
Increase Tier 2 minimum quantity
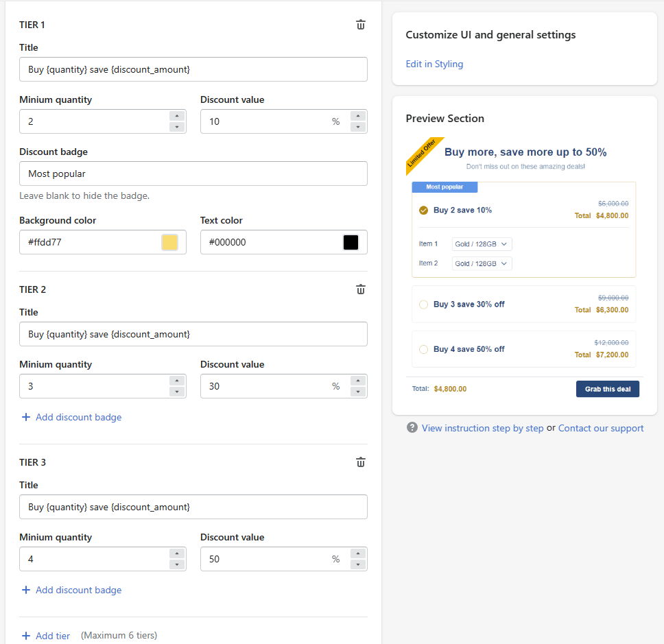pyautogui.click(x=177, y=380)
